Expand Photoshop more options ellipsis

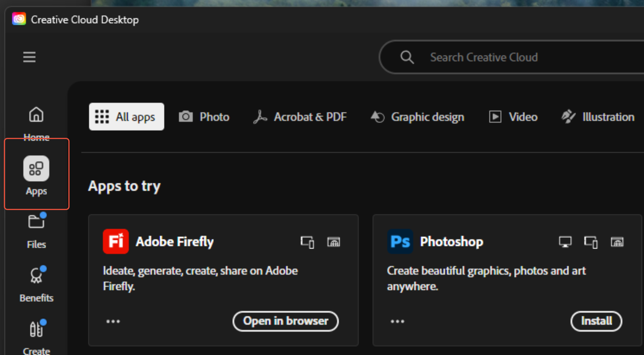click(x=397, y=321)
